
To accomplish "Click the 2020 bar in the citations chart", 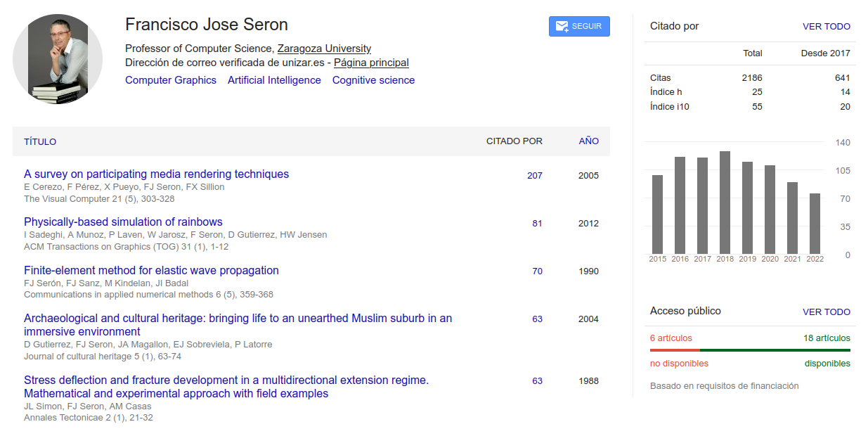I will pyautogui.click(x=770, y=210).
